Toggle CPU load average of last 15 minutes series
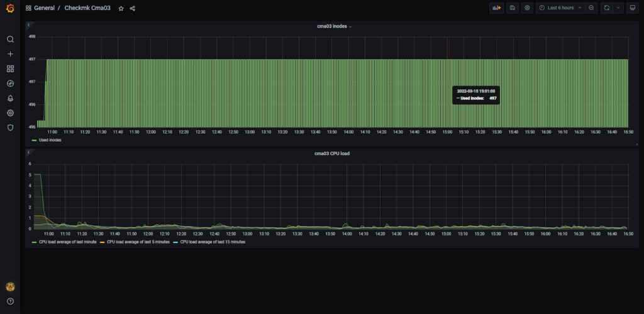Screen dimensions: 644x314 pos(213,242)
